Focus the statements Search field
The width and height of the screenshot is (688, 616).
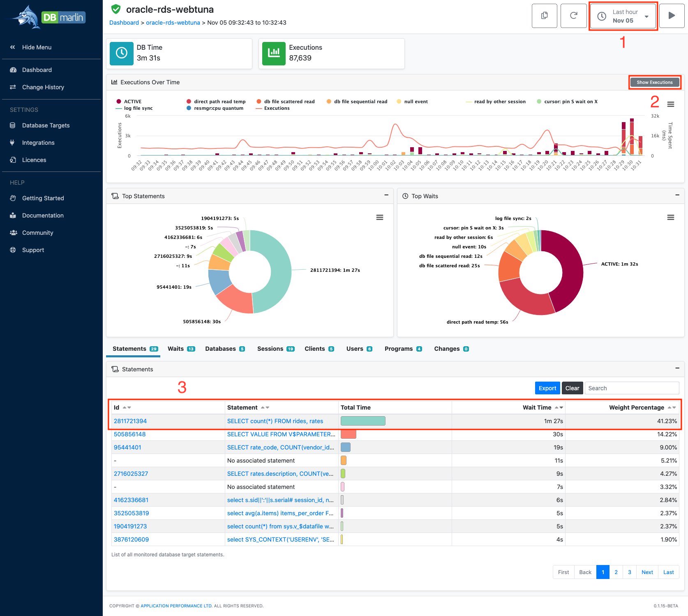632,388
